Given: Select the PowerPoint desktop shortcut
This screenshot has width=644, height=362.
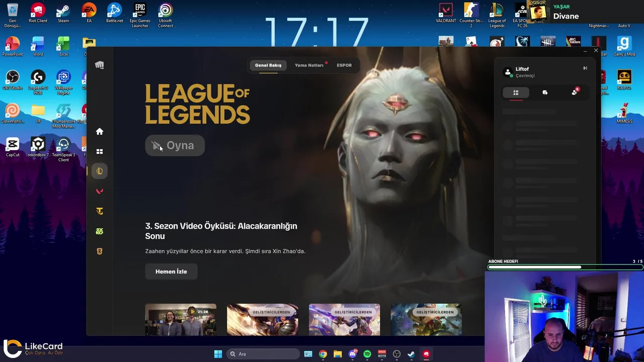Looking at the screenshot, I should (x=13, y=46).
